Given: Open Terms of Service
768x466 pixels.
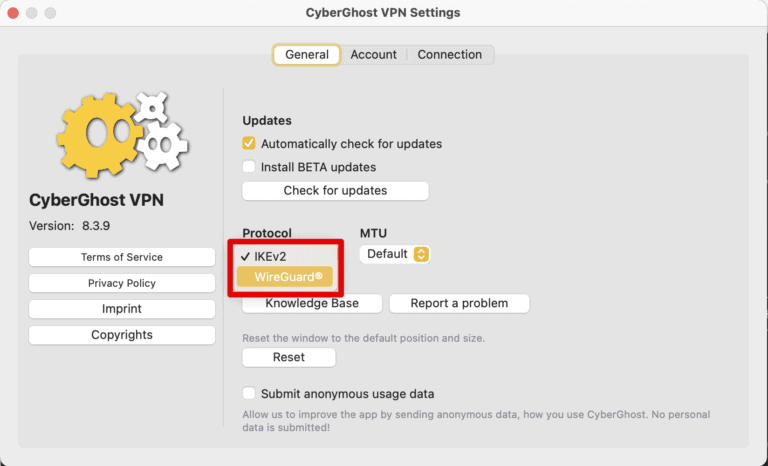Looking at the screenshot, I should coord(122,257).
